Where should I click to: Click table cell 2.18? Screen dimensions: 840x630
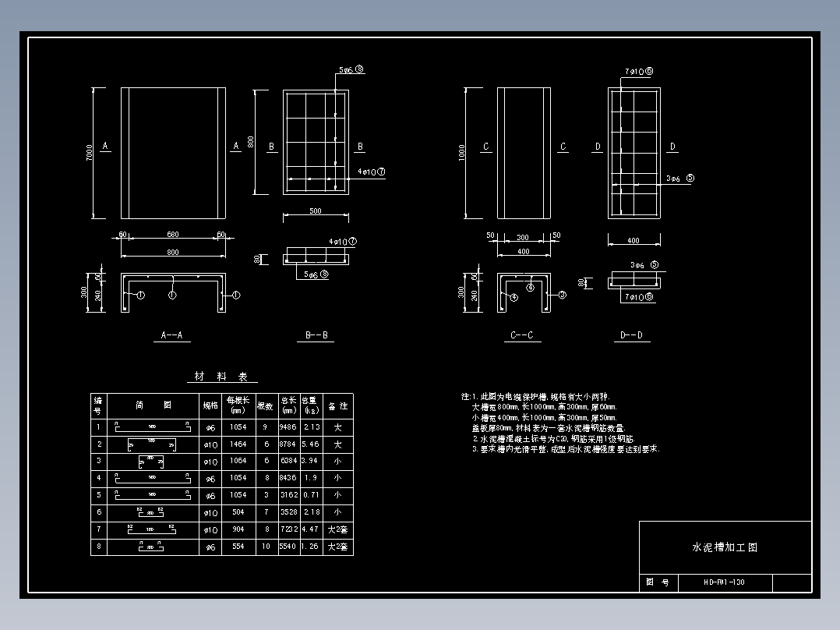pos(312,512)
